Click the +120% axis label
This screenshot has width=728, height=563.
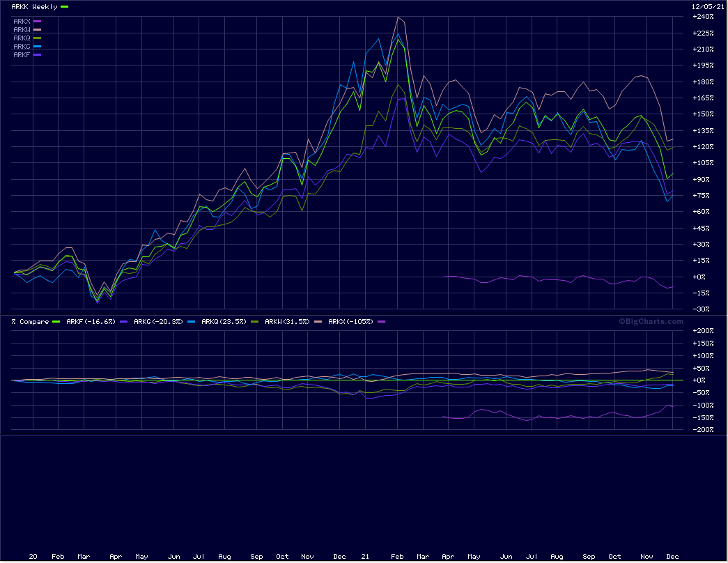coord(703,147)
